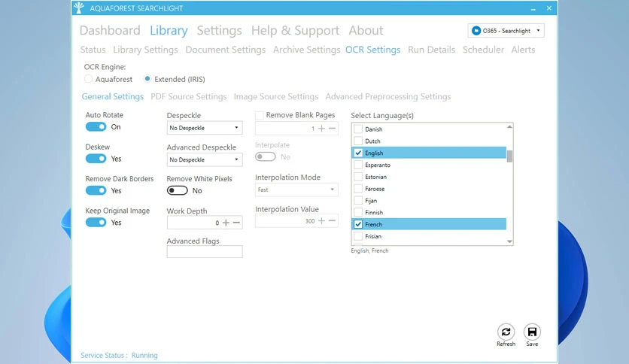This screenshot has height=364, width=629.
Task: Click the Service Status Running text
Action: pyautogui.click(x=119, y=355)
